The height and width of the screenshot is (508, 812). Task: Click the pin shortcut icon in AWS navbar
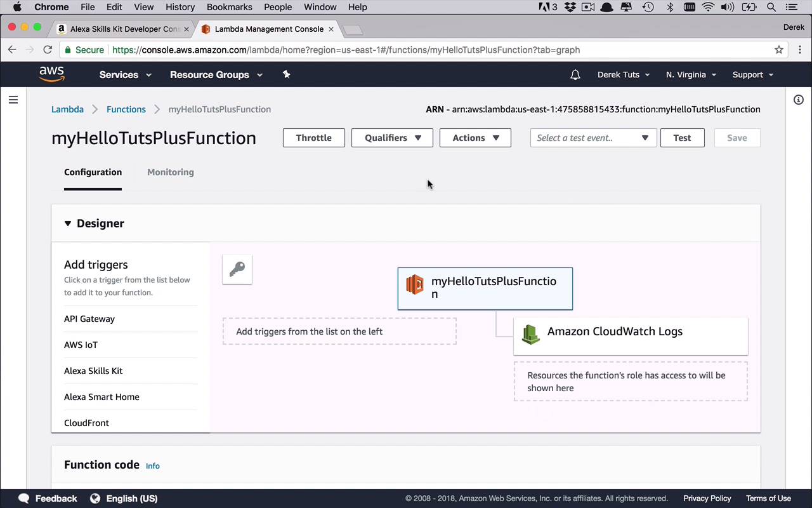click(286, 74)
